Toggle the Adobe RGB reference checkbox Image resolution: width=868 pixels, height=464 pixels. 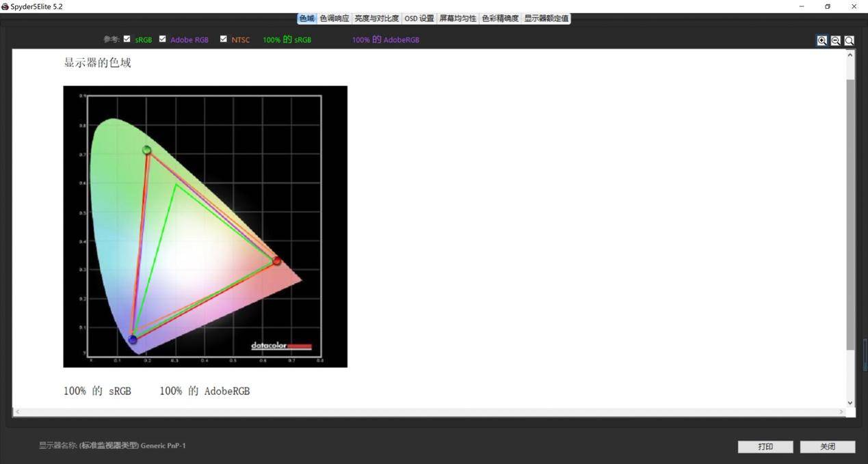click(x=163, y=39)
